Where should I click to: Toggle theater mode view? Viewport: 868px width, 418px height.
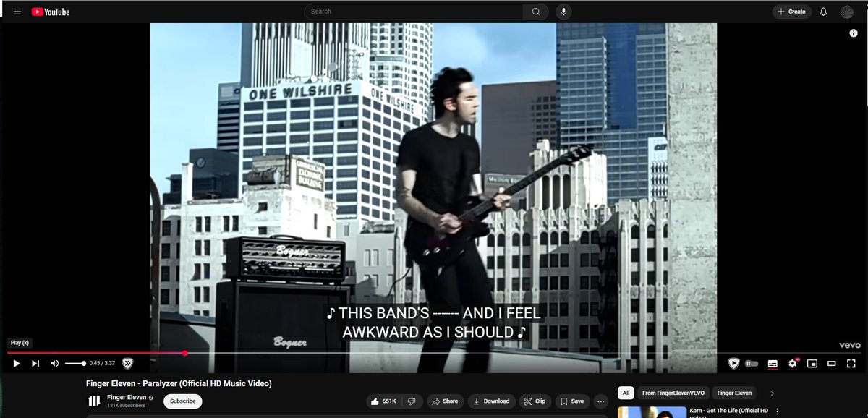click(x=832, y=363)
